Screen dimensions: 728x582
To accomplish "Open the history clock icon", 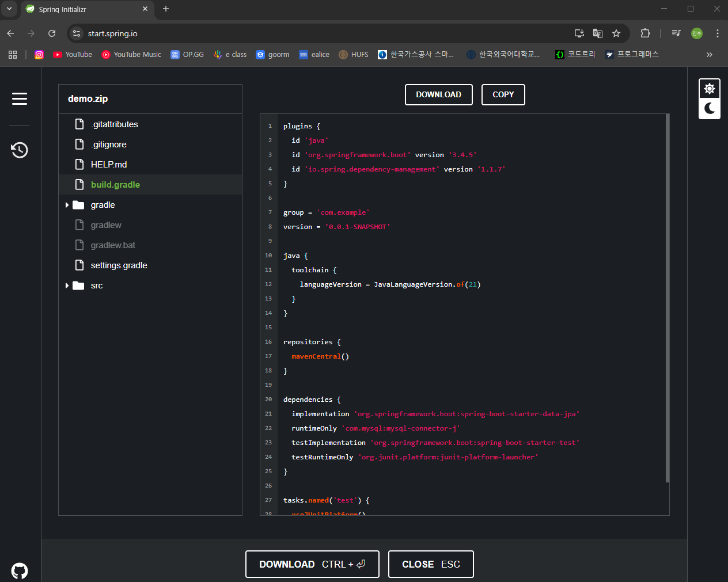I will pos(20,150).
